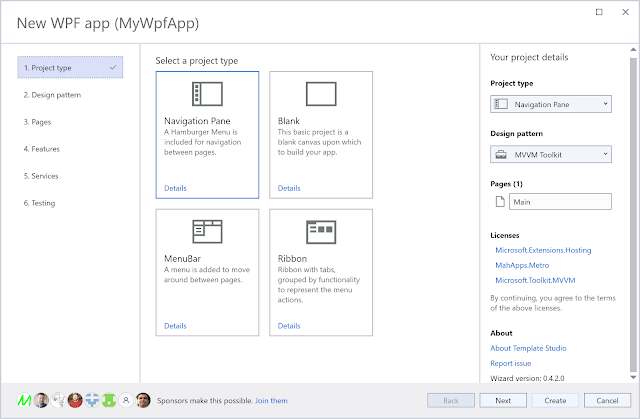
Task: Choose the Ribbon project icon
Action: click(321, 232)
